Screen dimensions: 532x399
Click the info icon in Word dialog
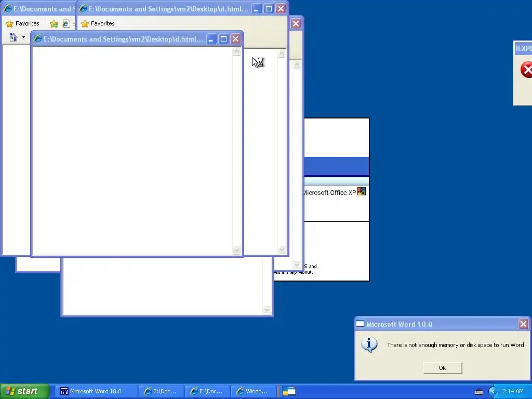(369, 345)
